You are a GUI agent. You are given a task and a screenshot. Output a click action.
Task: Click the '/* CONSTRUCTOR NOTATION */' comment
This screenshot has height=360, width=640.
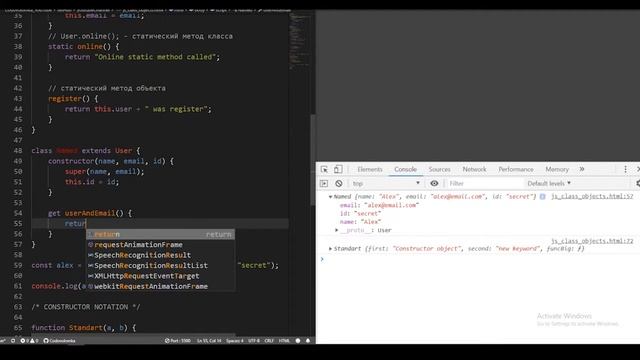click(86, 307)
